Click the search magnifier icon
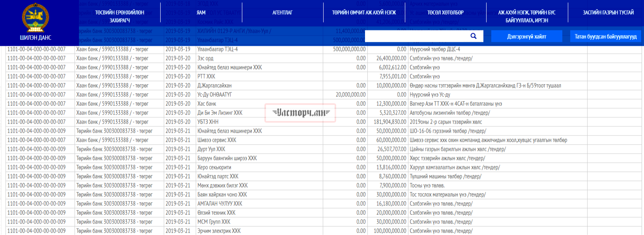The width and height of the screenshot is (644, 235). tap(474, 36)
